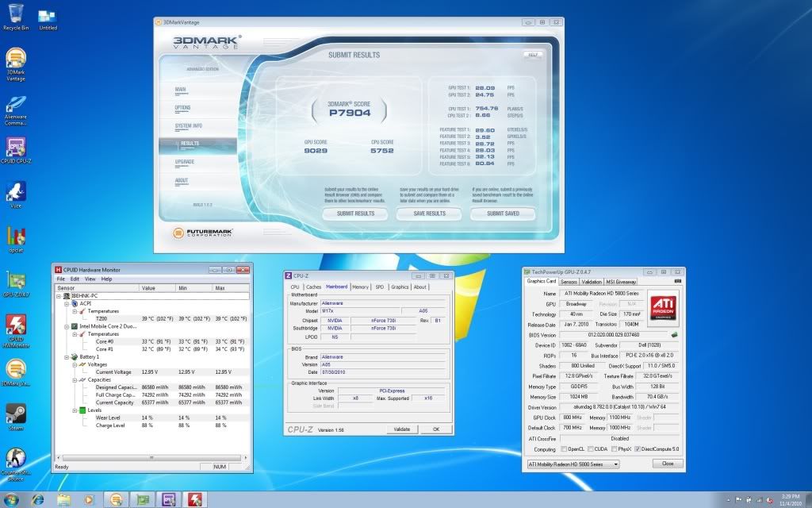Image resolution: width=812 pixels, height=508 pixels.
Task: Launch the 3DMark Vantage desktop shortcut
Action: 16,64
